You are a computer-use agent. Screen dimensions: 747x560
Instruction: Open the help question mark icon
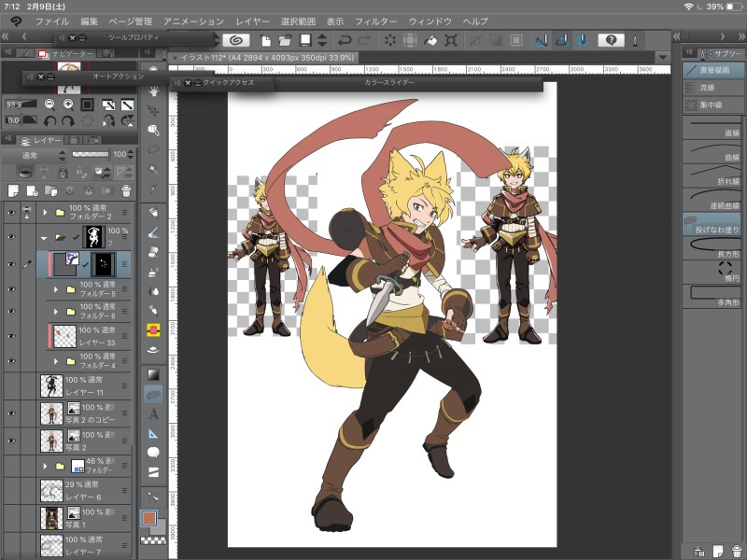pyautogui.click(x=612, y=40)
